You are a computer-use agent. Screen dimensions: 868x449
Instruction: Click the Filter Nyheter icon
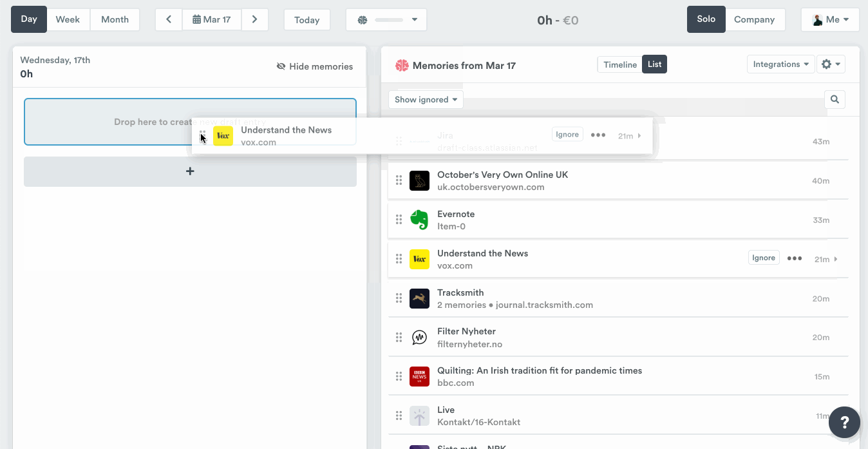[x=419, y=338]
